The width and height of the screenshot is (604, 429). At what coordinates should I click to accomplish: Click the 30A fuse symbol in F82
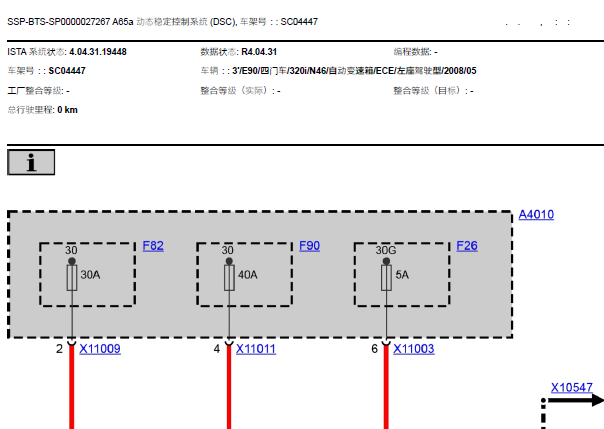point(72,277)
